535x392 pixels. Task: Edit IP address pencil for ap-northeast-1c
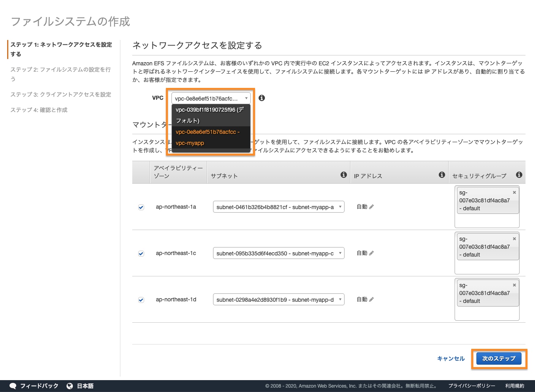pyautogui.click(x=371, y=253)
